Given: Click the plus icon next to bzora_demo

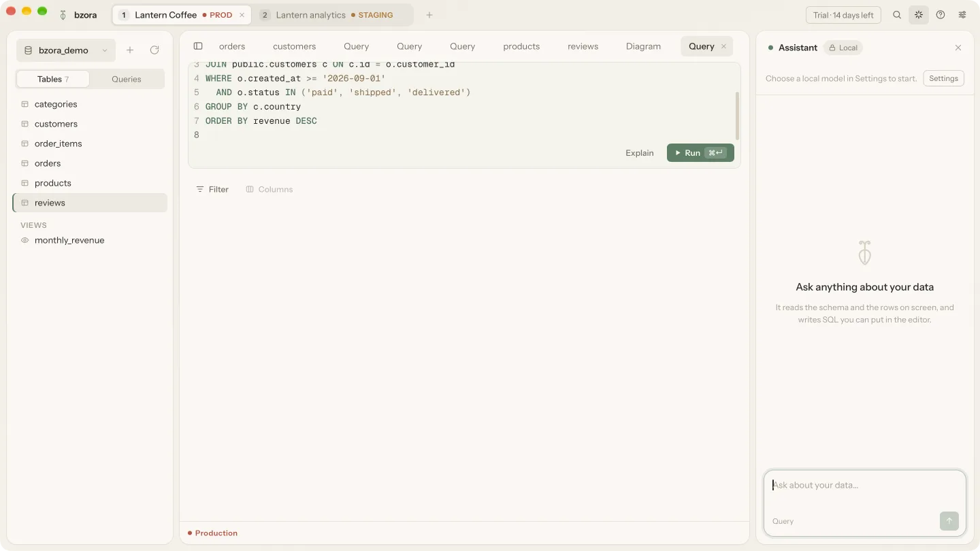Looking at the screenshot, I should (130, 50).
